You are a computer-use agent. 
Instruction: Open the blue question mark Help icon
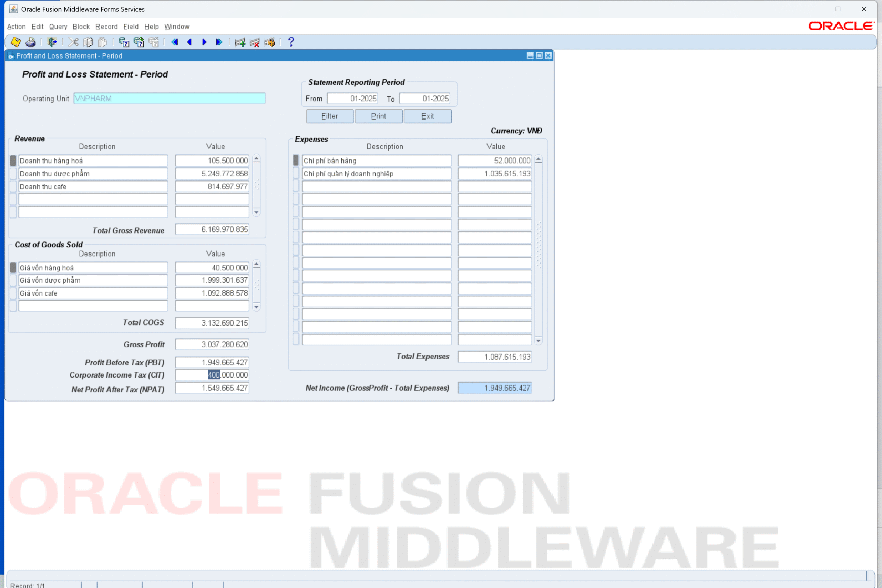coord(291,42)
